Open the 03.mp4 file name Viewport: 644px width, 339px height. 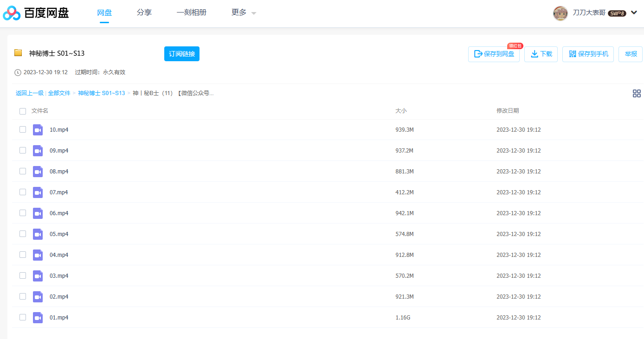point(59,276)
